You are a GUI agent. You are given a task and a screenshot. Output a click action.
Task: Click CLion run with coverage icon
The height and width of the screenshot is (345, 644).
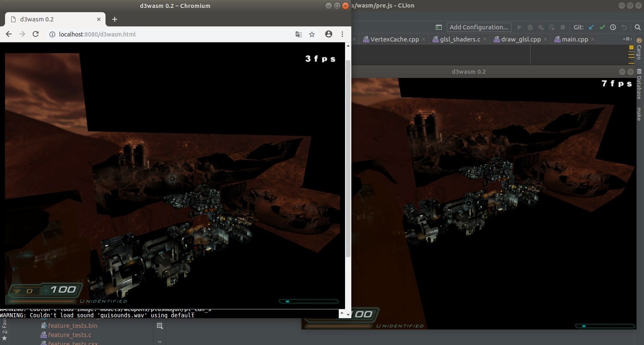[541, 27]
